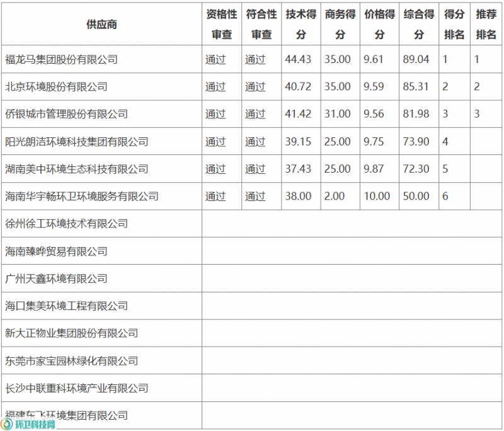Click supplier 海南华宇畅环卫环境服务有限公司

(x=81, y=196)
